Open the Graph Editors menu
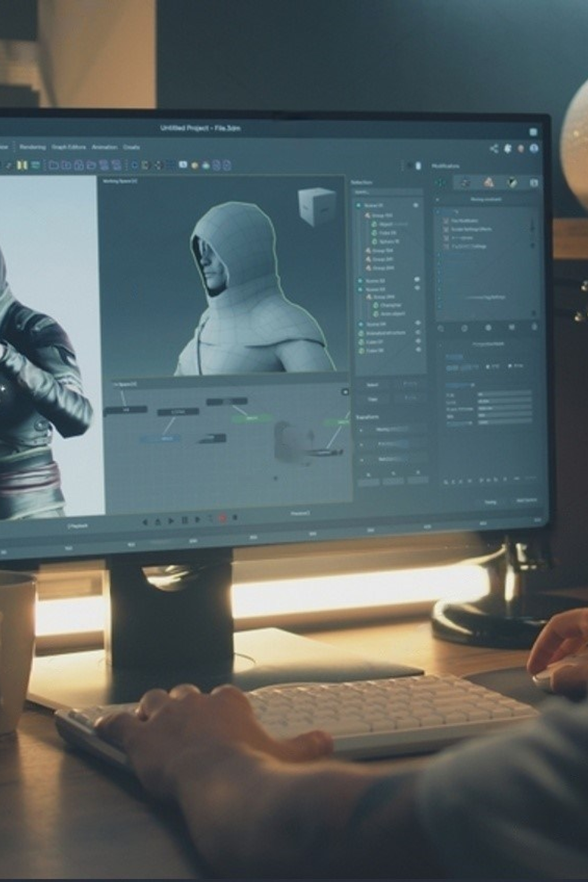This screenshot has height=882, width=588. (69, 147)
